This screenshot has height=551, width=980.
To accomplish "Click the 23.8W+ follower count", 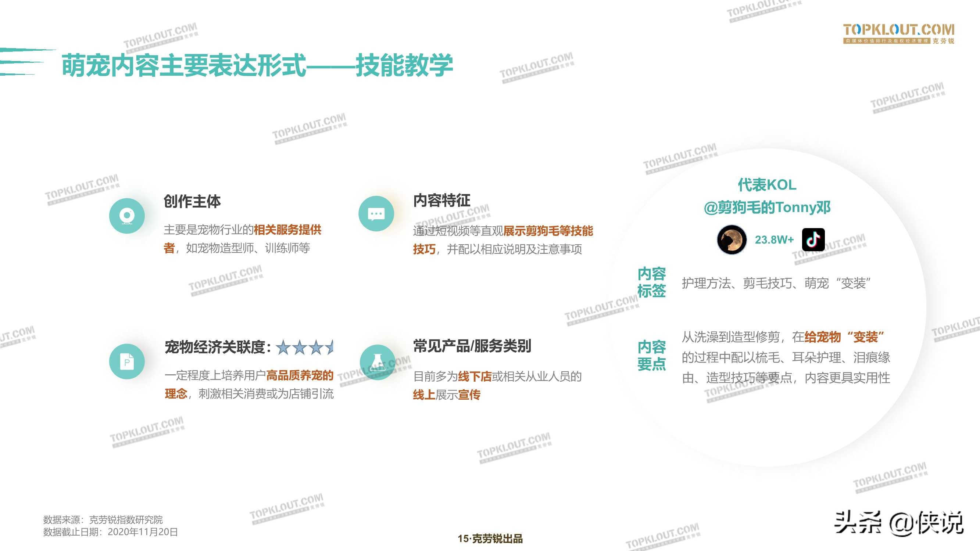I will pos(774,240).
